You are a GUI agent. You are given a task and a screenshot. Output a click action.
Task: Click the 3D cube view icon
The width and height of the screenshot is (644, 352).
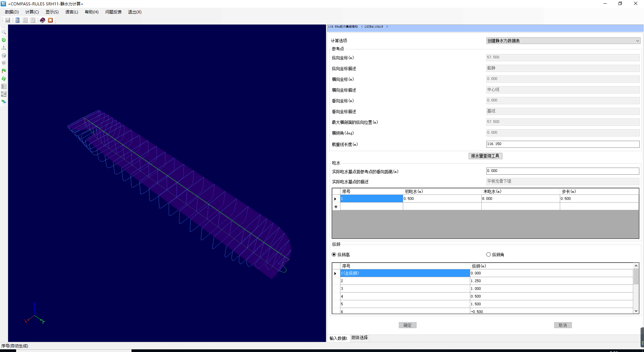[x=4, y=55]
